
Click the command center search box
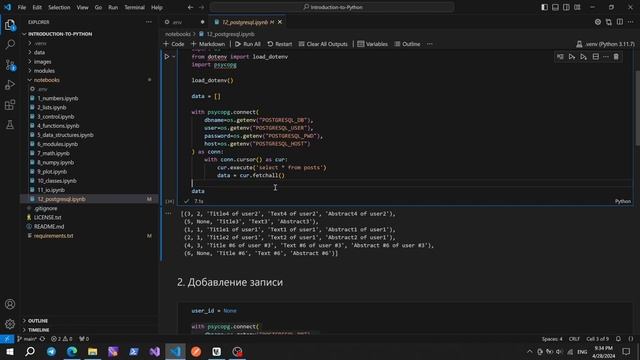pos(332,7)
